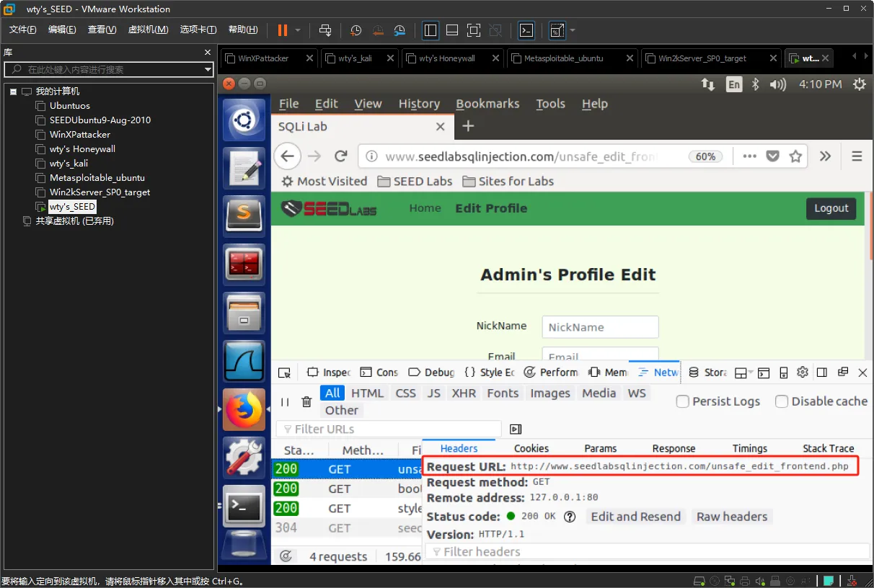Toggle the network details pane icon
874x588 pixels.
point(516,429)
